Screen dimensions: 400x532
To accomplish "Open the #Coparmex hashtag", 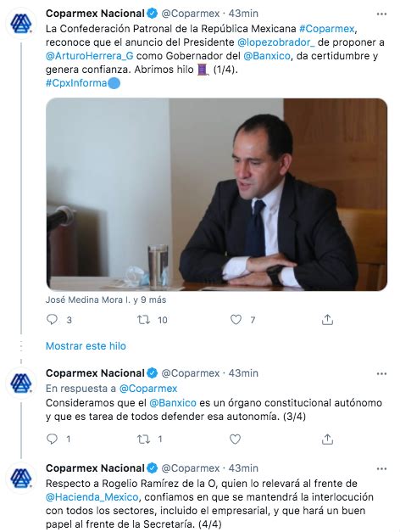I will [x=327, y=29].
